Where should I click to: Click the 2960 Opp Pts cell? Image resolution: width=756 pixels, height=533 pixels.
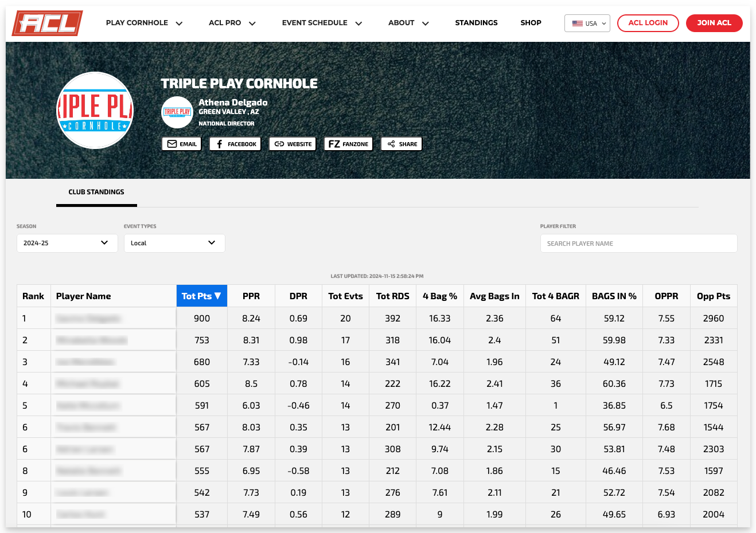point(714,319)
